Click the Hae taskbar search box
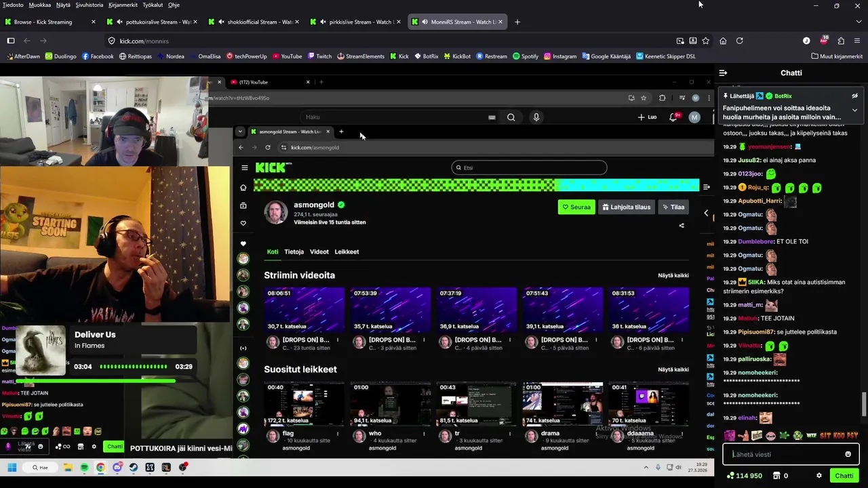This screenshot has height=488, width=868. pos(41,468)
